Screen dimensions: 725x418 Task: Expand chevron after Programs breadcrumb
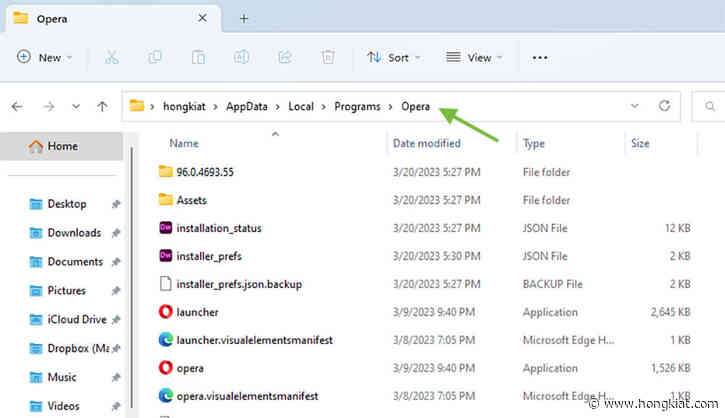tap(391, 107)
